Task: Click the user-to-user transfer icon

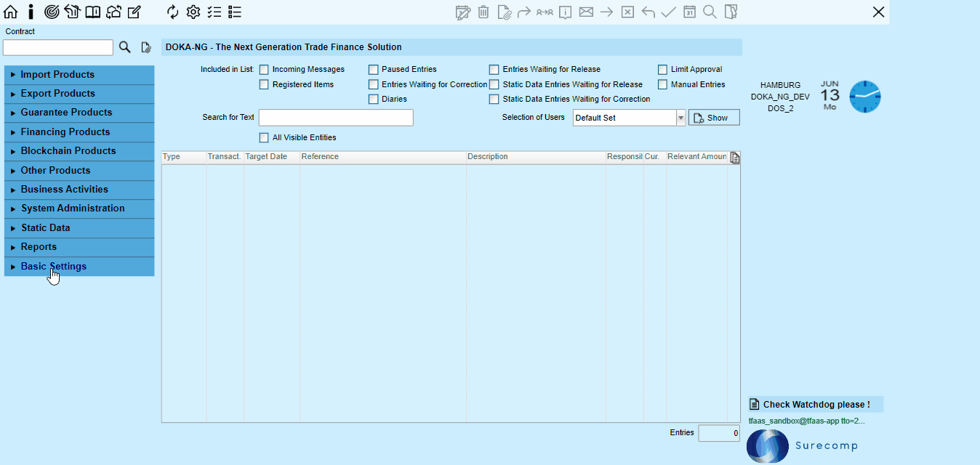Action: click(545, 12)
